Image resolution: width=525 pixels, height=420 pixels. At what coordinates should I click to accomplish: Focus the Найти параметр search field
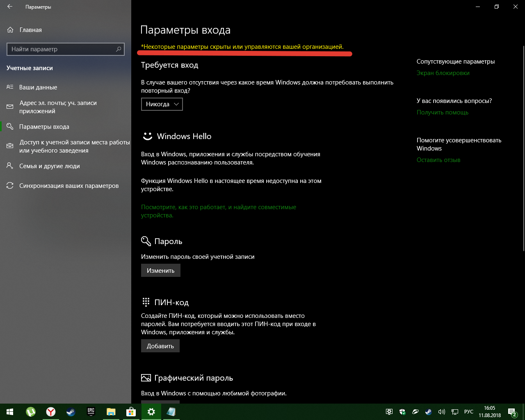66,49
